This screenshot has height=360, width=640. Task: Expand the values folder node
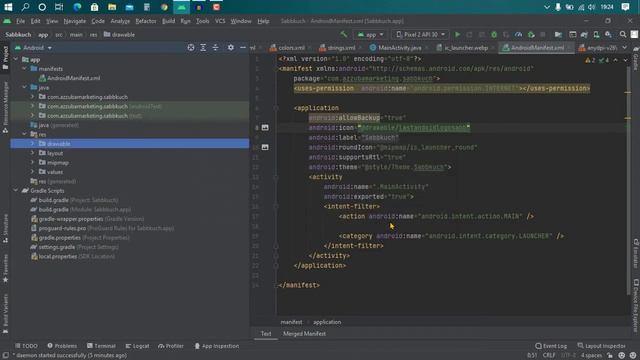(x=32, y=172)
